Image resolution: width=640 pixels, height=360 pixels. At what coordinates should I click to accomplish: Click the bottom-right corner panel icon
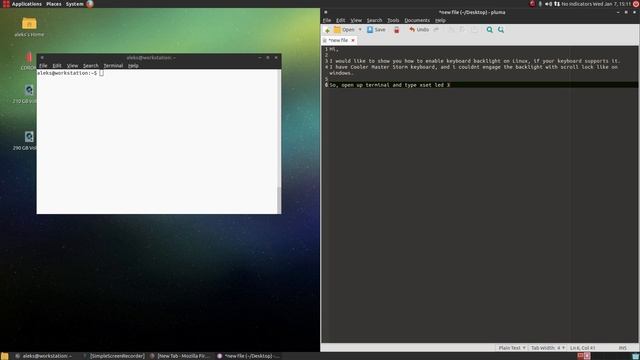coord(636,356)
